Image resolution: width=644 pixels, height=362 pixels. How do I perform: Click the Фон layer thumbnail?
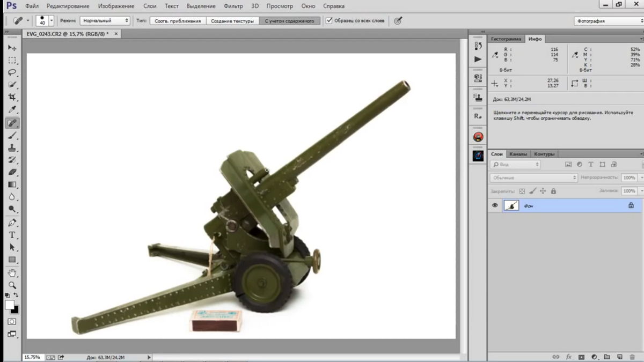click(511, 205)
